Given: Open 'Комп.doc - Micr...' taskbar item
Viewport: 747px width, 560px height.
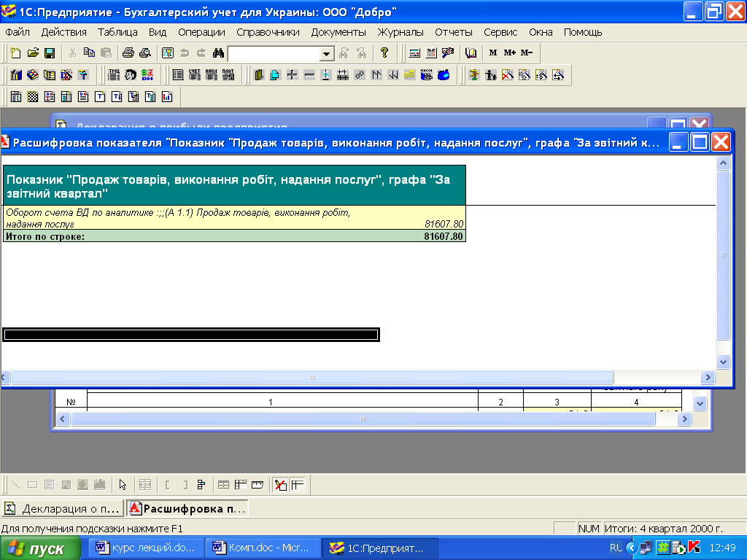Looking at the screenshot, I should tap(261, 548).
